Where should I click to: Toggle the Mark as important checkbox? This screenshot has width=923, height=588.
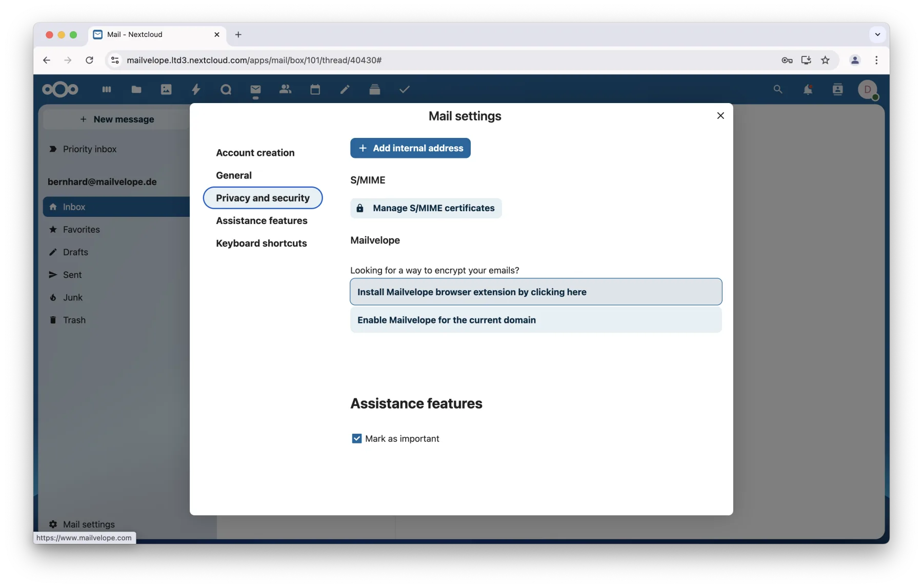[357, 439]
